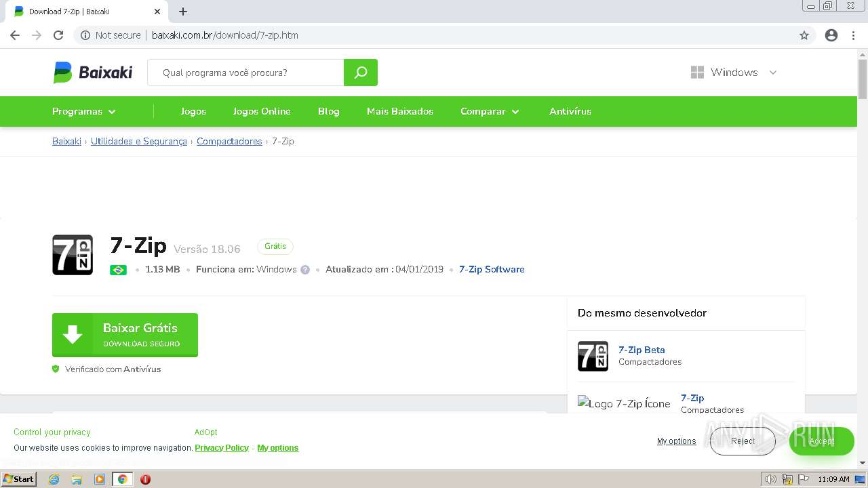Click the Baixaki breadcrumb link
This screenshot has height=488, width=868.
tap(66, 141)
